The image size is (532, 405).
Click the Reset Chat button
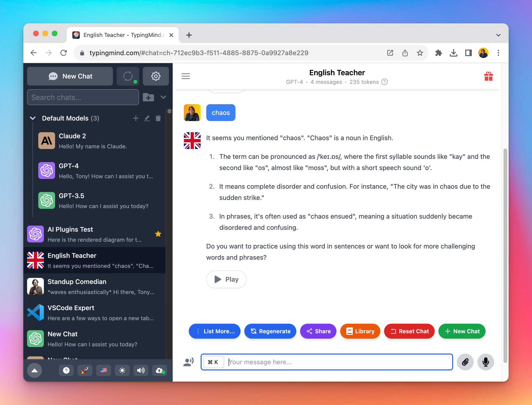coord(409,331)
